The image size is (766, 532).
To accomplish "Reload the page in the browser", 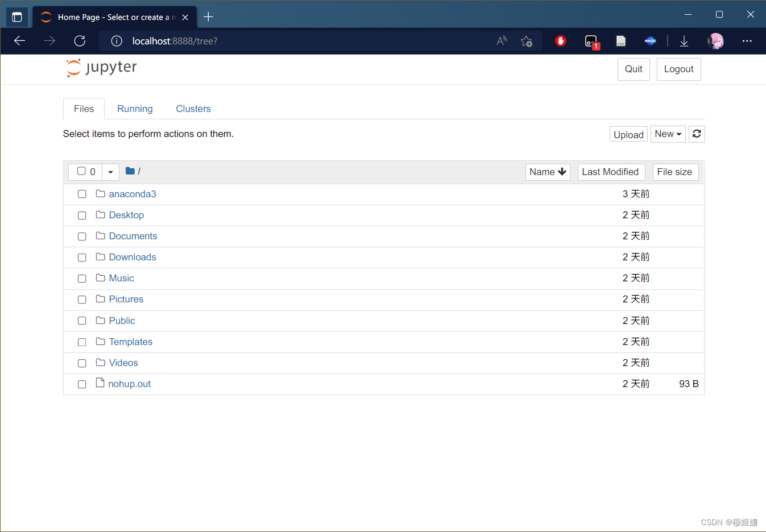I will 80,41.
